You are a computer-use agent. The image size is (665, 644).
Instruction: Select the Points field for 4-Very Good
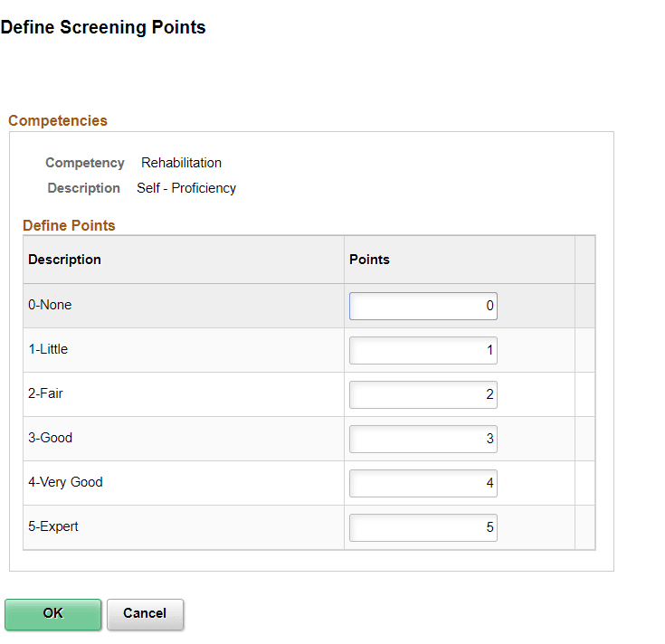pos(423,483)
